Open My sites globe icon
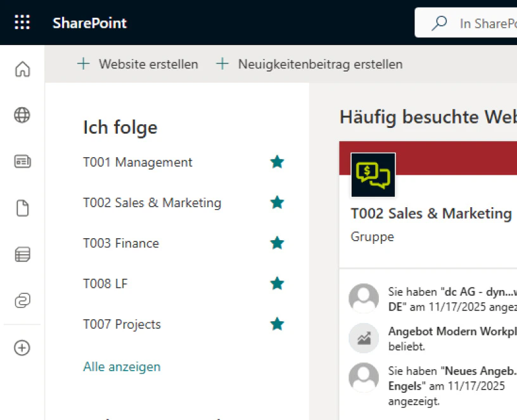517x420 pixels. point(22,115)
